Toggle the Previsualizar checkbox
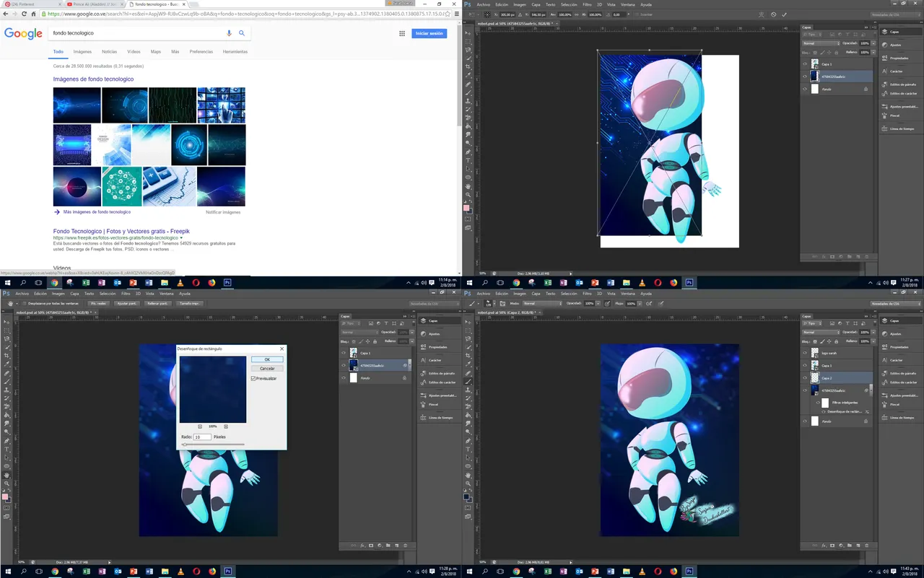 pos(253,378)
